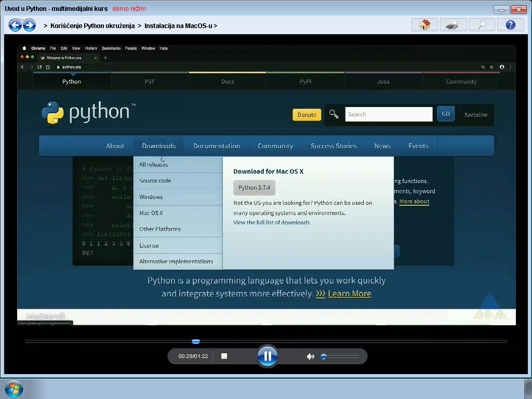The width and height of the screenshot is (532, 399).
Task: Click the yellow Donate button
Action: (307, 115)
